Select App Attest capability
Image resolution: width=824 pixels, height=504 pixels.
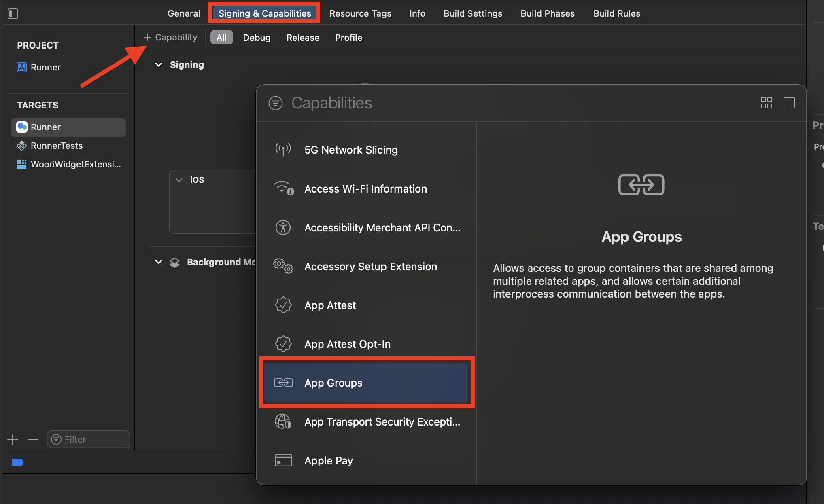330,305
